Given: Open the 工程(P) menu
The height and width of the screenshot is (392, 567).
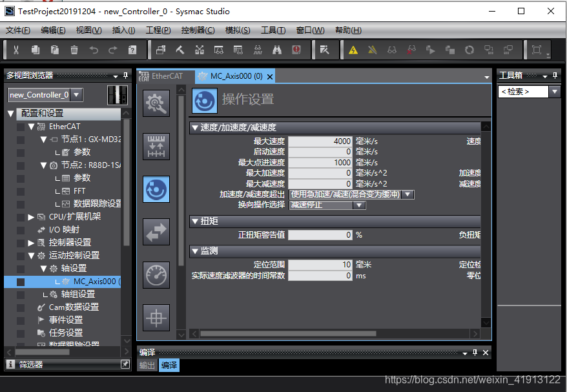Looking at the screenshot, I should (158, 30).
